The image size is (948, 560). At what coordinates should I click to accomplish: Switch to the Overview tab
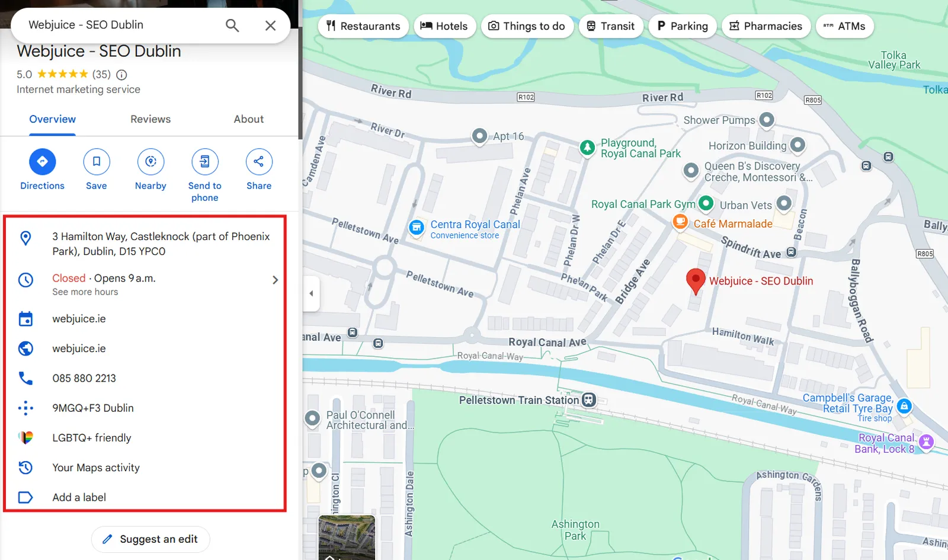[x=53, y=119]
